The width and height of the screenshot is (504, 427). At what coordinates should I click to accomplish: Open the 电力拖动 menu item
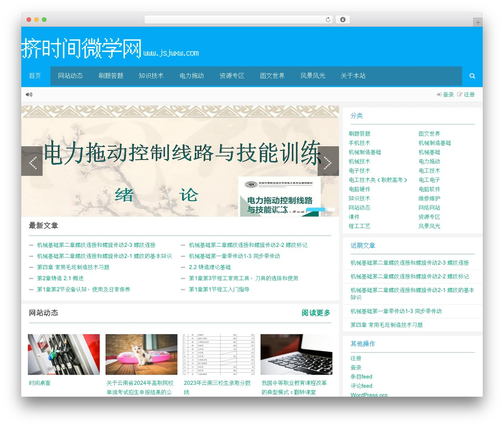[192, 76]
